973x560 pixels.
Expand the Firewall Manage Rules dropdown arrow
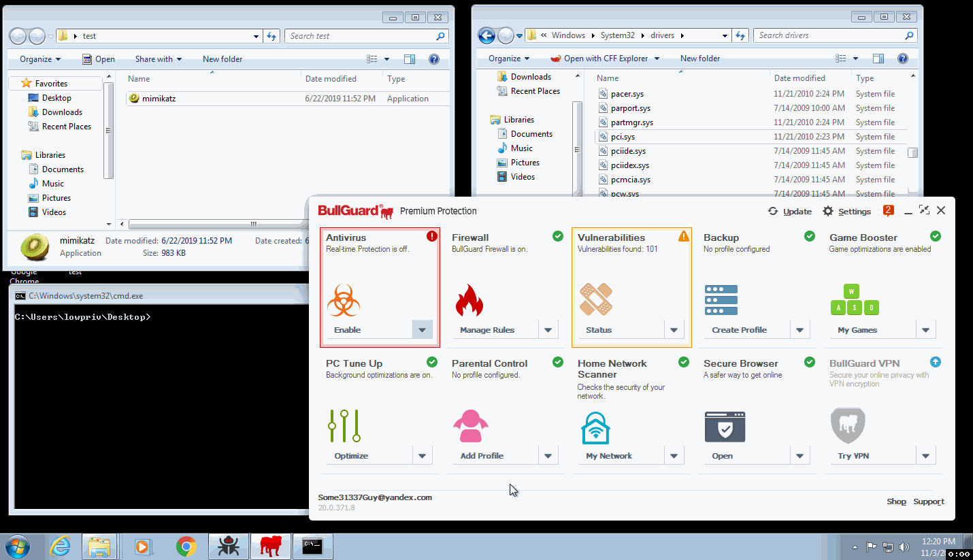(548, 330)
